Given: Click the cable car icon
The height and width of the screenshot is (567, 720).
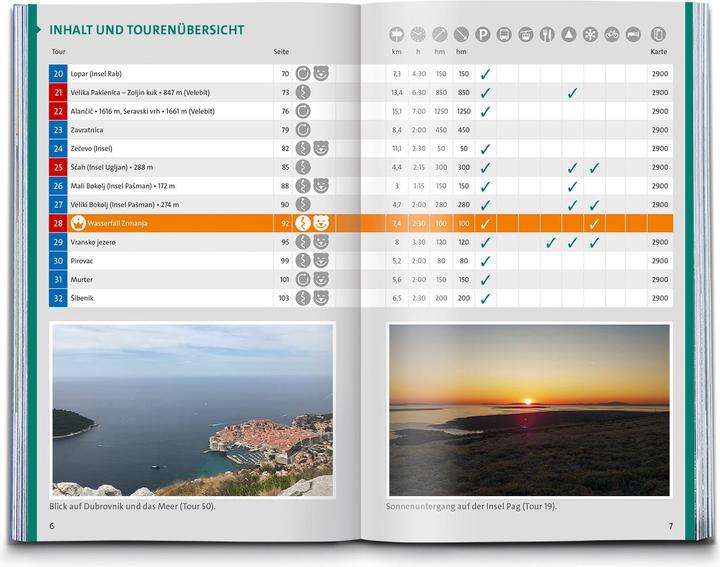Looking at the screenshot, I should [526, 34].
